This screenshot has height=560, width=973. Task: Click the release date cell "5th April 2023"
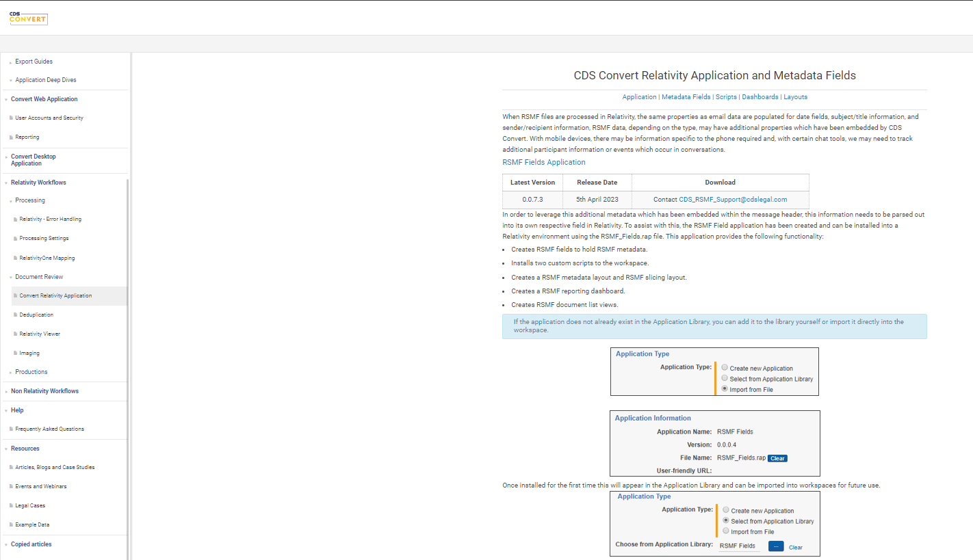pyautogui.click(x=597, y=200)
